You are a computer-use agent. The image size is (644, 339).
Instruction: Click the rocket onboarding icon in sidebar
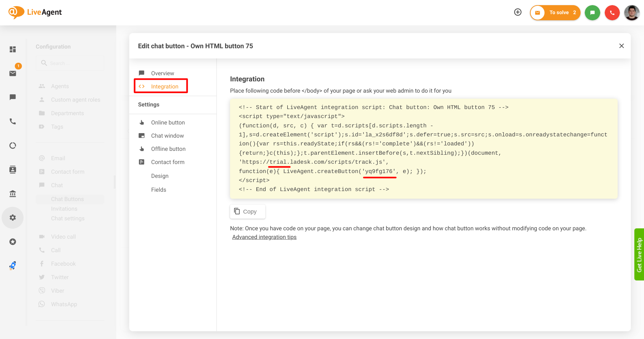[13, 265]
